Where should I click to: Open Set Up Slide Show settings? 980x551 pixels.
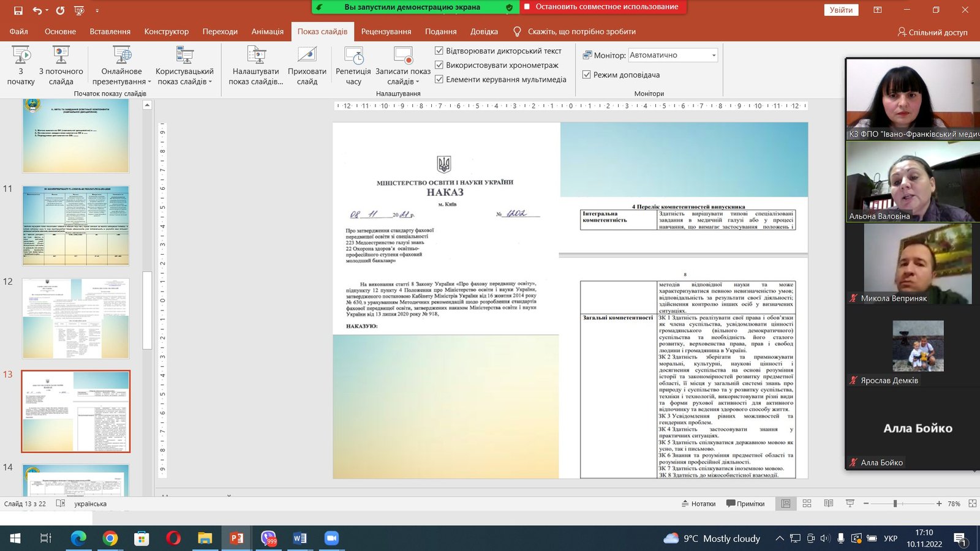pos(256,56)
